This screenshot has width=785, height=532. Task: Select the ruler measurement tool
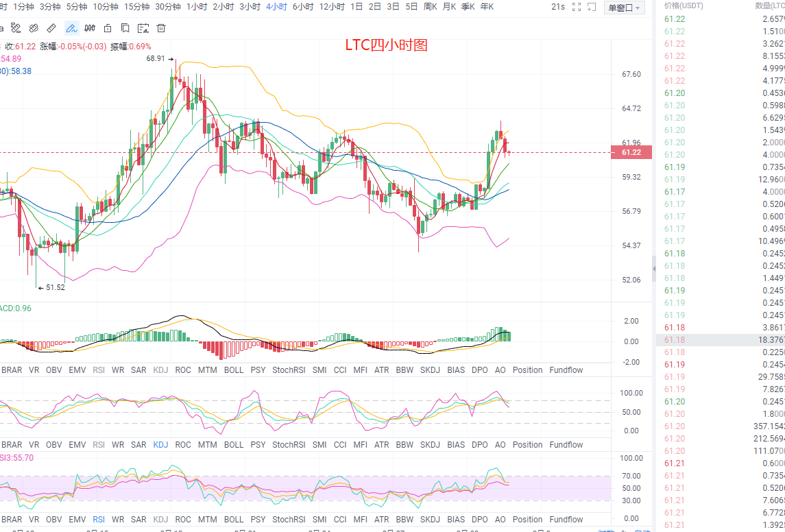[x=51, y=28]
